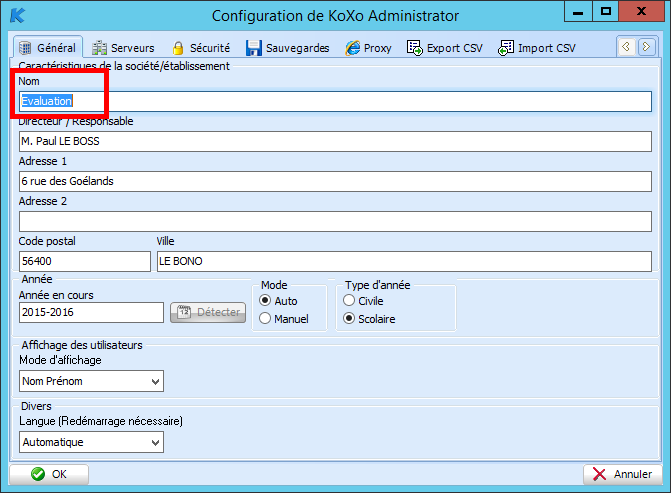
Task: Click the Import CSV icon
Action: point(506,48)
